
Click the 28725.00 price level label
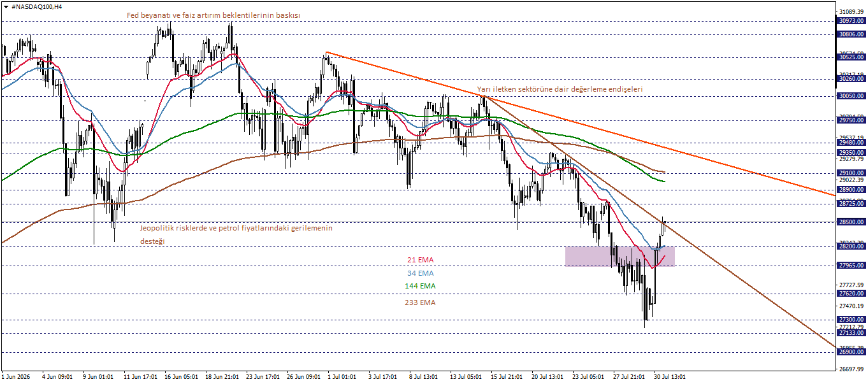pyautogui.click(x=851, y=204)
